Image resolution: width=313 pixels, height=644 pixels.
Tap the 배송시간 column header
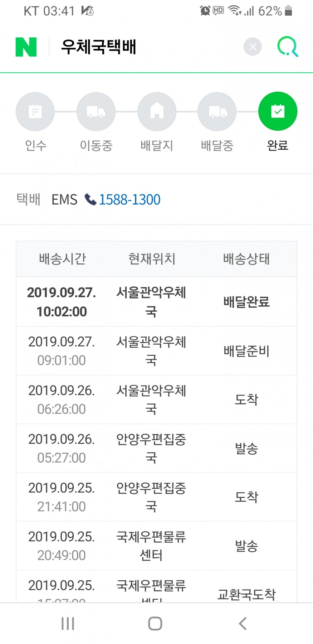pos(62,259)
